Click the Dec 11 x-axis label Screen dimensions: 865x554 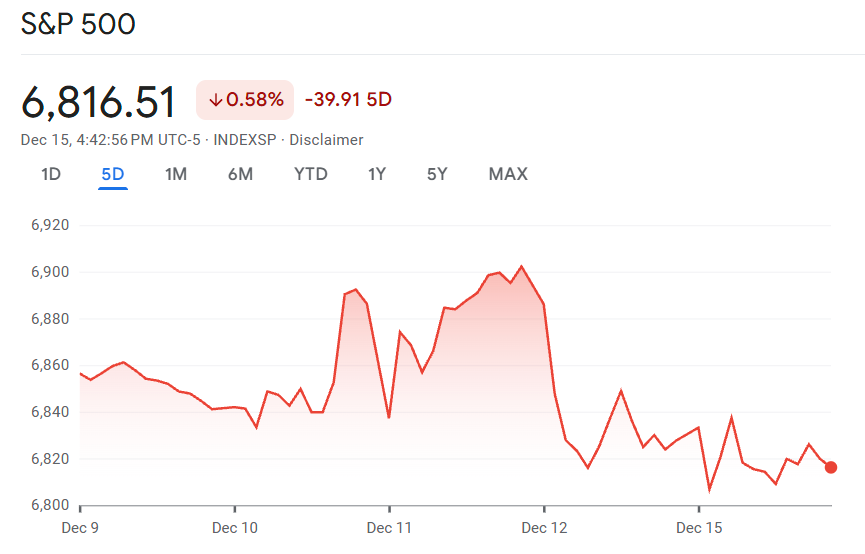click(x=389, y=527)
